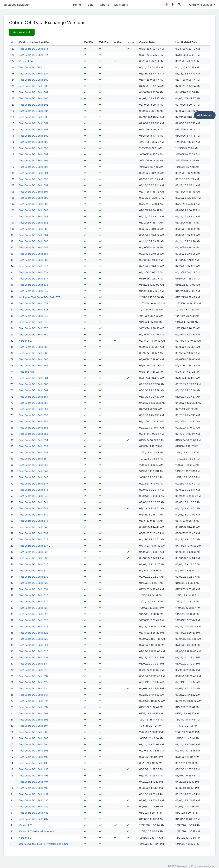Open Test Cobra DOL Build 600
The image size is (219, 868).
33,136
